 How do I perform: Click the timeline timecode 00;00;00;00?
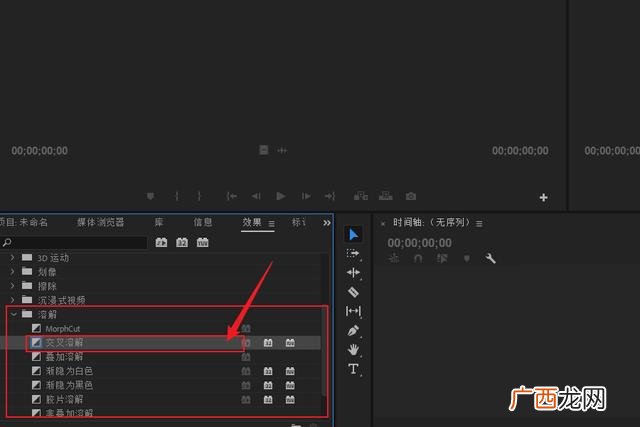[419, 243]
